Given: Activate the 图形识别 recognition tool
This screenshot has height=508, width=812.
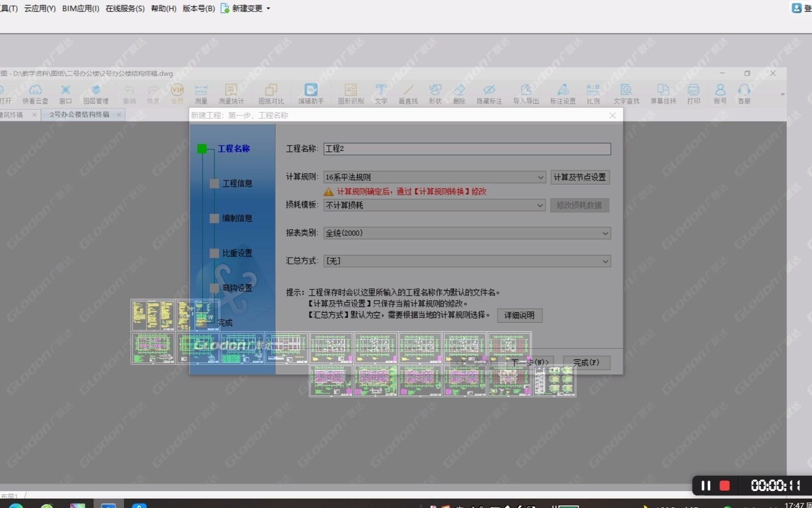Looking at the screenshot, I should coord(350,94).
